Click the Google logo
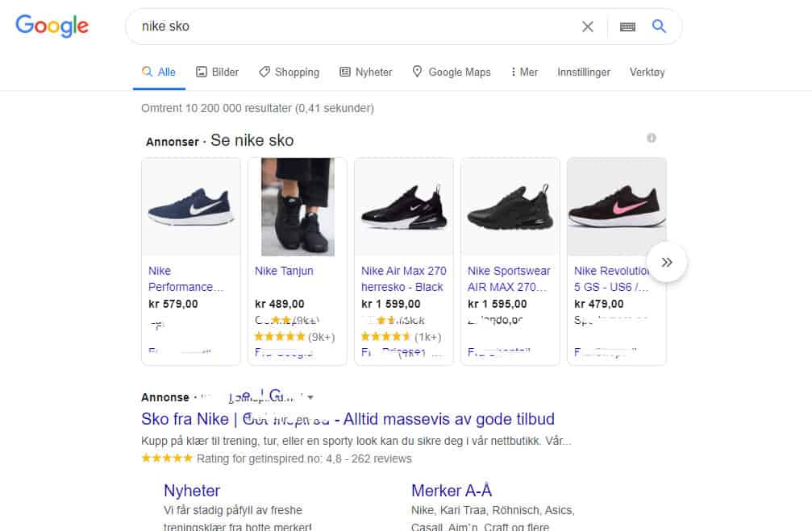Viewport: 812px width, 531px height. point(52,26)
